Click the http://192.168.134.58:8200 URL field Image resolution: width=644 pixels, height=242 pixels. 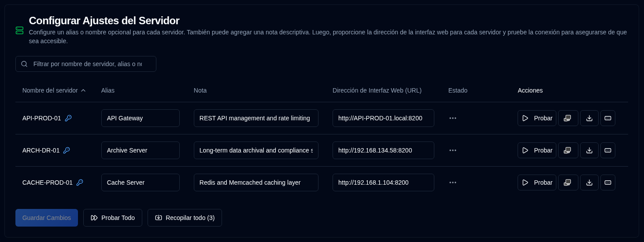pos(383,150)
